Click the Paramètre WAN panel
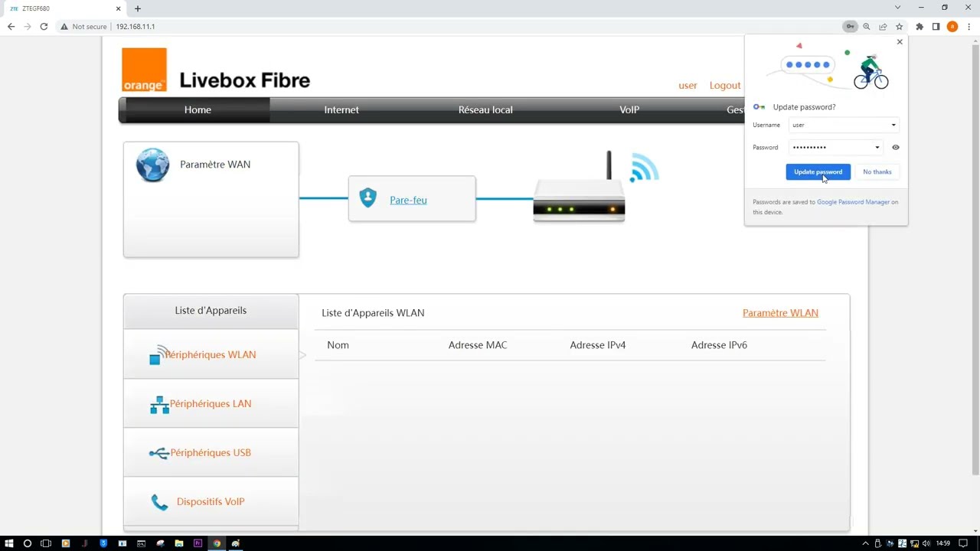Viewport: 980px width, 551px height. tap(211, 200)
